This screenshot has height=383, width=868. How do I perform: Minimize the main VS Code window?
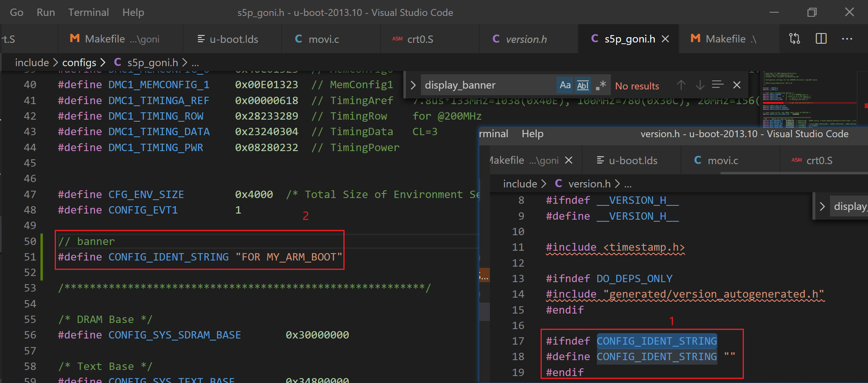click(x=774, y=12)
